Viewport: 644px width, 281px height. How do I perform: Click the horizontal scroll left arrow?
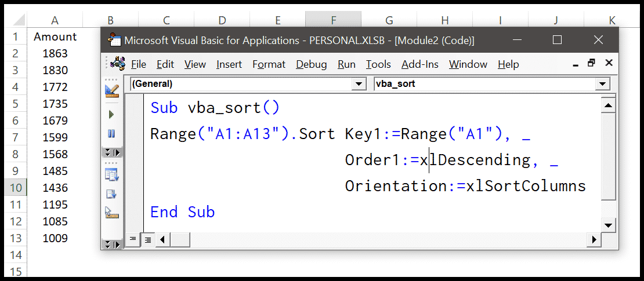point(162,239)
